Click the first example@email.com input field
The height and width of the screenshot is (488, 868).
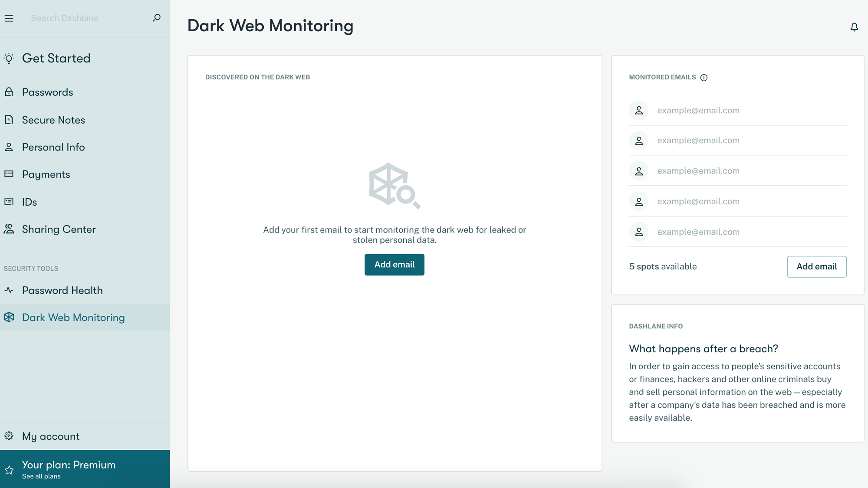pyautogui.click(x=698, y=110)
